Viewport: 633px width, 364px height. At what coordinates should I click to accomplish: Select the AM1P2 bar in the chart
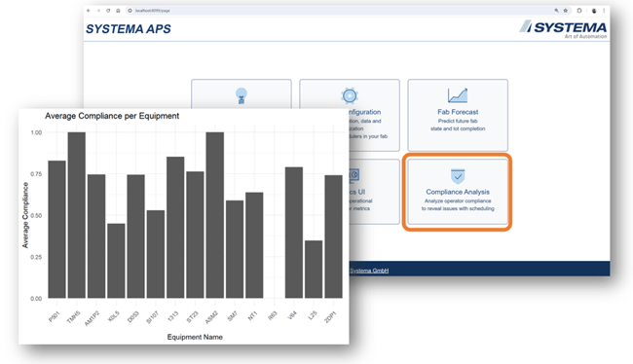[x=96, y=237]
